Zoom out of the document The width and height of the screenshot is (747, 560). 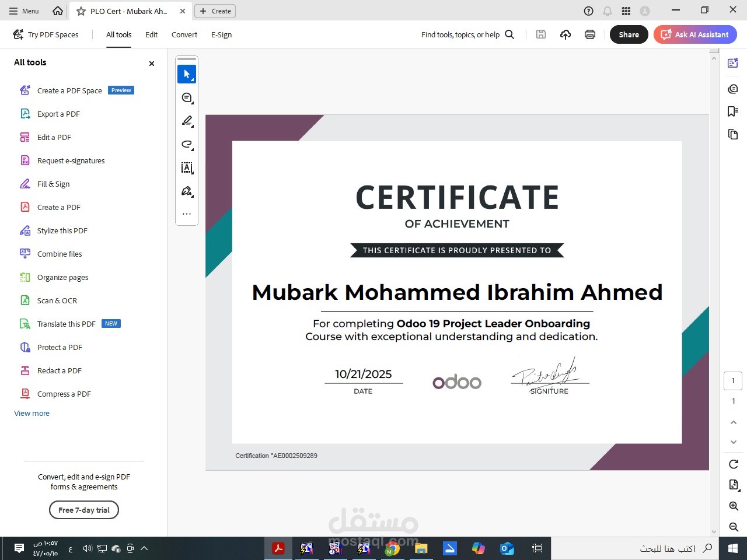(734, 527)
